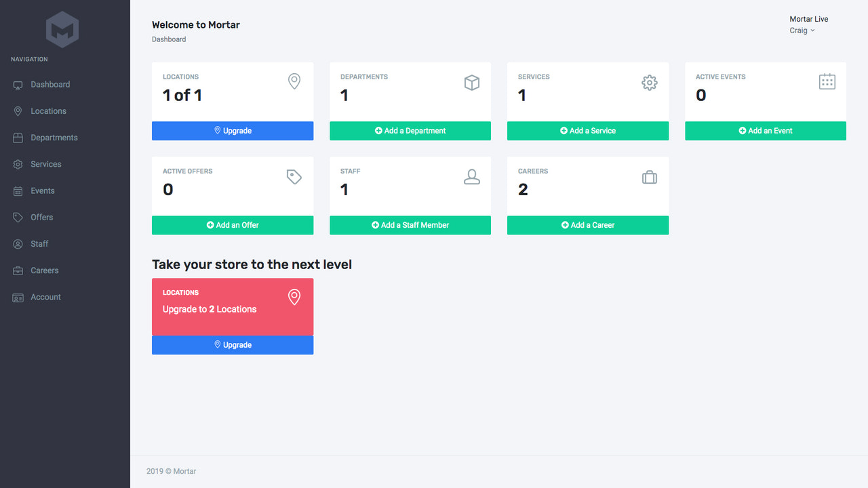
Task: Click the Mortar copyright link in the footer
Action: pyautogui.click(x=184, y=471)
